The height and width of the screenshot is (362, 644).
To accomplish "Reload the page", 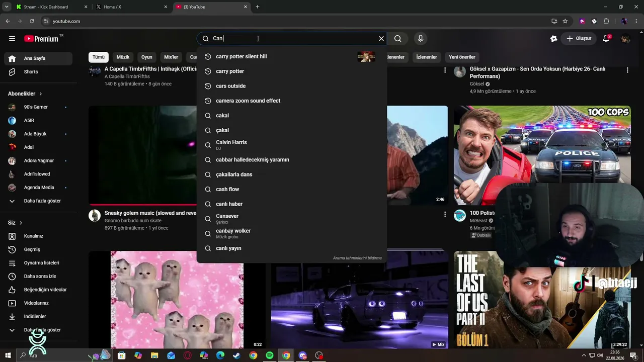I will [32, 21].
